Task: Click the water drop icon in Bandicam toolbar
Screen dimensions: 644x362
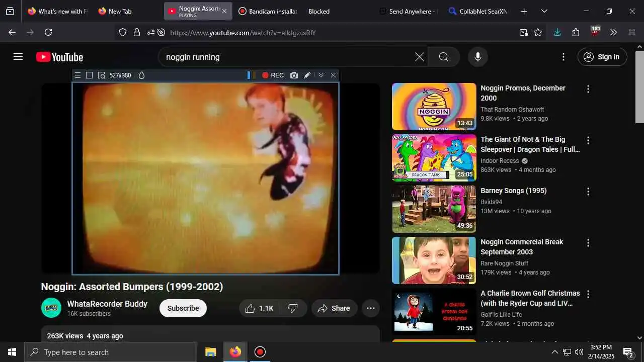Action: (141, 75)
